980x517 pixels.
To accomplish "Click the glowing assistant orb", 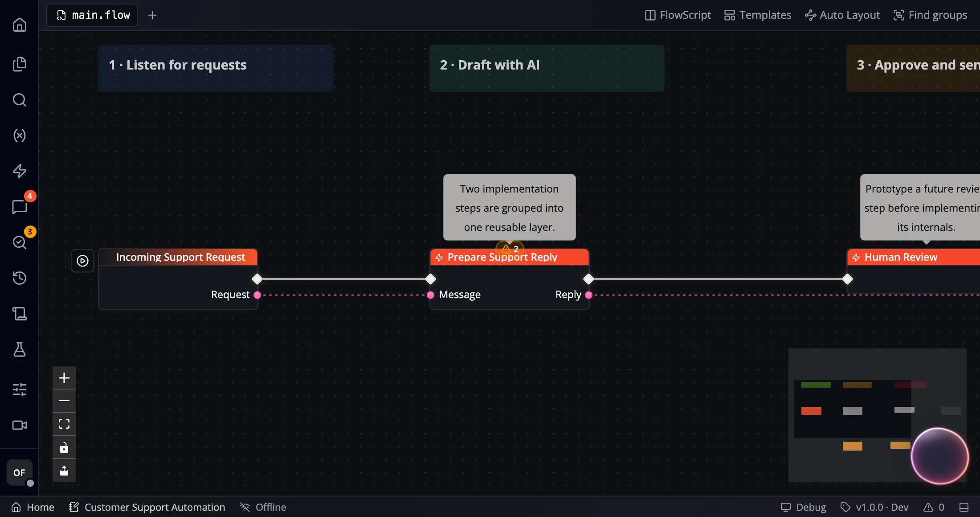I will click(939, 456).
